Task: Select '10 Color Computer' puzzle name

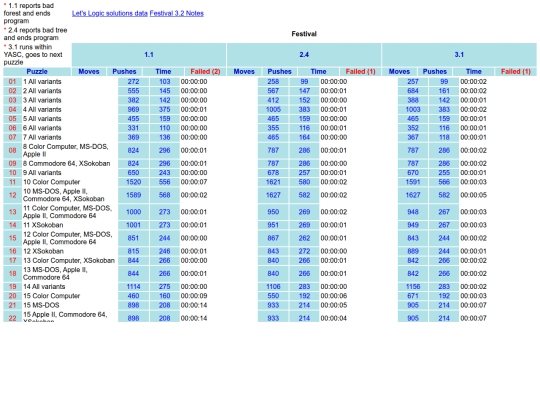Action: coord(51,182)
